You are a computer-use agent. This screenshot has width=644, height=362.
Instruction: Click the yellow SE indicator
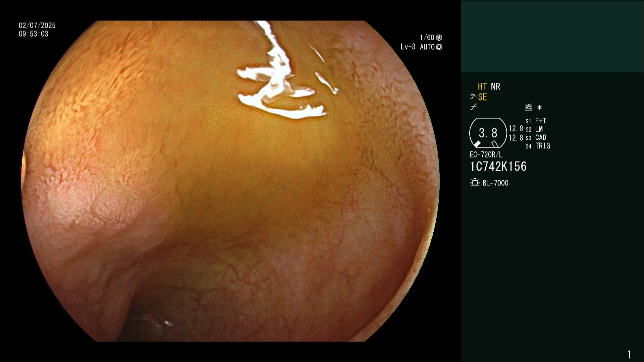tap(482, 97)
